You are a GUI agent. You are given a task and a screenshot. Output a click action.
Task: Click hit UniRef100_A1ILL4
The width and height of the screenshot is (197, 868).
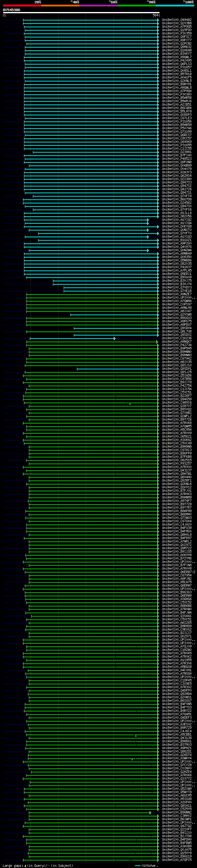tap(176, 213)
